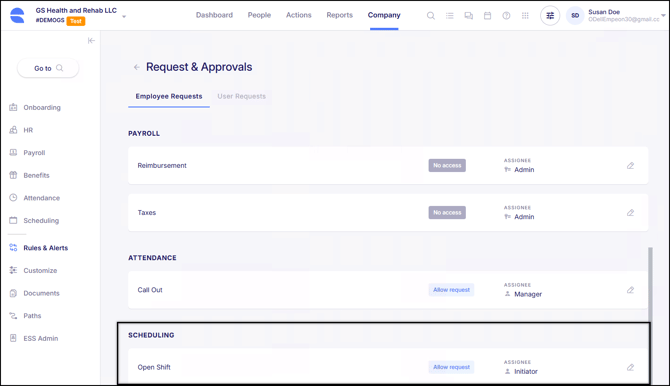The image size is (670, 386).
Task: Click the search magnifier icon in header
Action: (431, 16)
